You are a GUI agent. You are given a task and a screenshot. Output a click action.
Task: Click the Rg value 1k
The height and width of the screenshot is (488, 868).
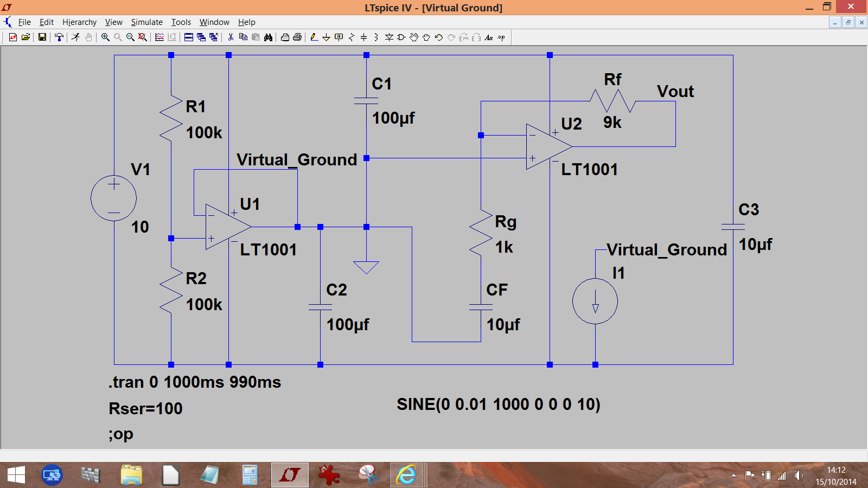(x=504, y=247)
